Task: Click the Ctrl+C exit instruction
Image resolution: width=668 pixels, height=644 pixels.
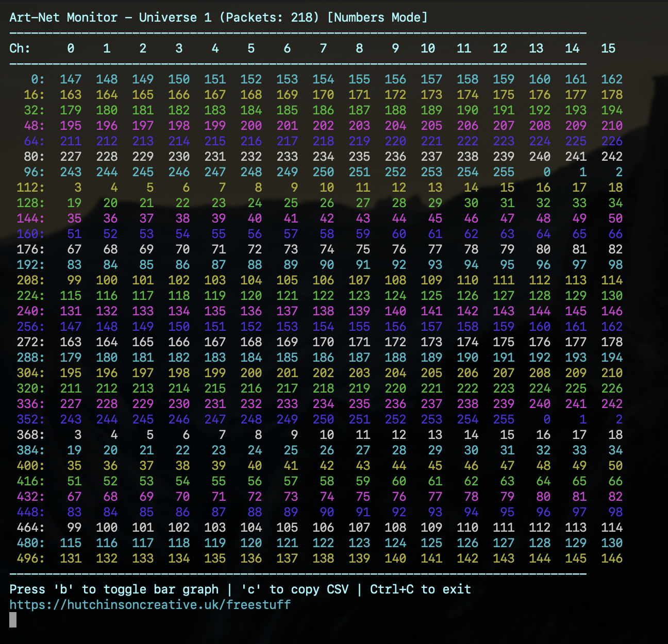Action: [420, 589]
